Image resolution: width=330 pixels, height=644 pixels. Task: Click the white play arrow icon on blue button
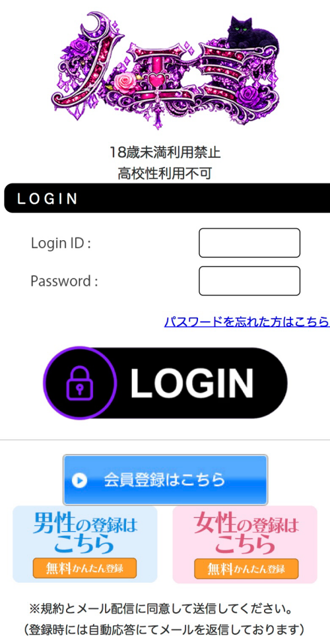click(x=79, y=480)
